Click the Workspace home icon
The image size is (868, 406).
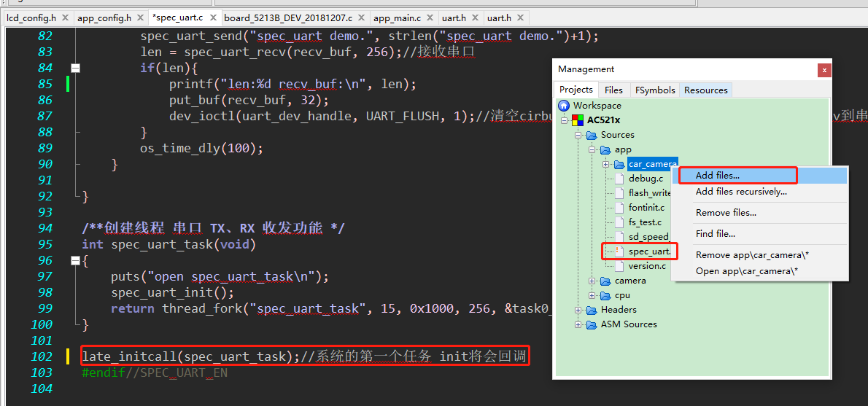tap(564, 105)
